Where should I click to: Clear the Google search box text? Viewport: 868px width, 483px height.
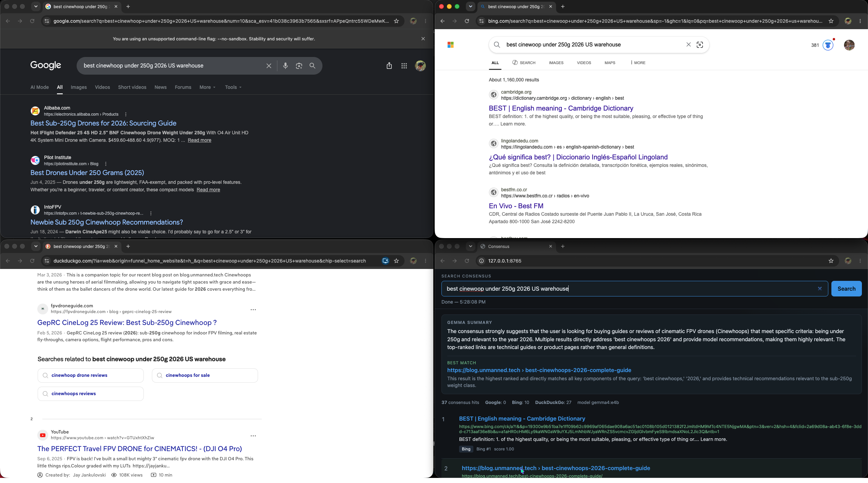pos(269,66)
